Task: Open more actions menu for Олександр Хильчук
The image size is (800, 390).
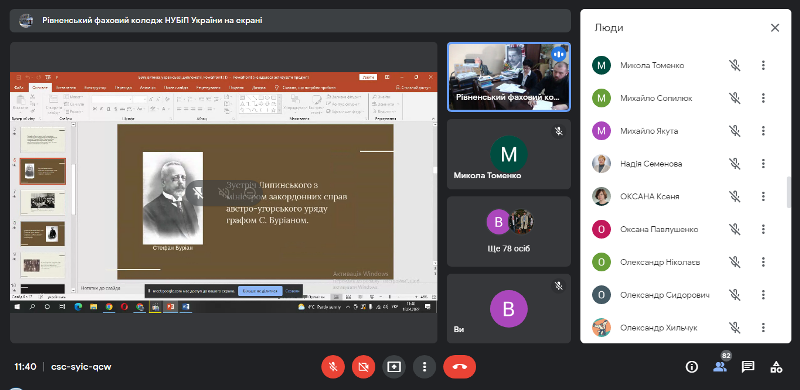Action: (763, 327)
